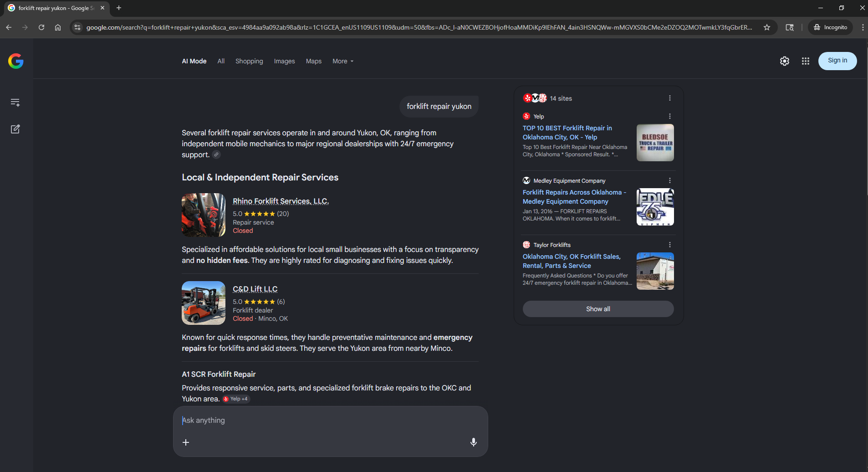The image size is (868, 472).
Task: Open Rhino Forklift Services, LLC. link
Action: click(281, 201)
